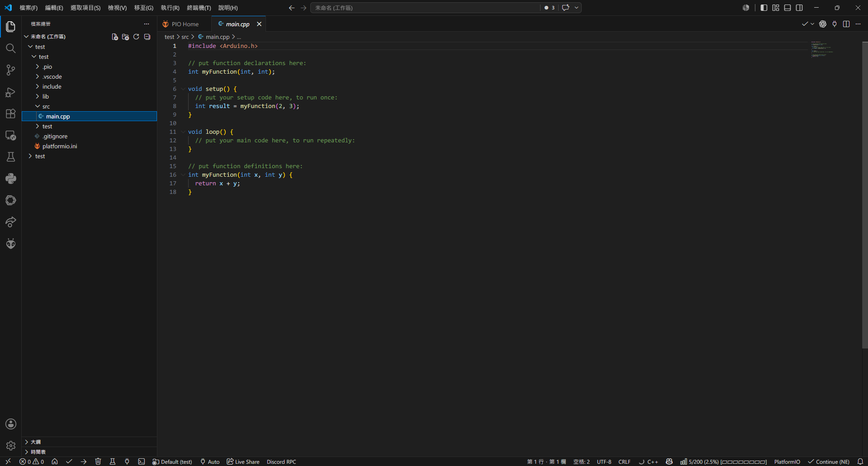Open PlatformIO Serial Monitor plug icon
The width and height of the screenshot is (868, 466).
pyautogui.click(x=127, y=461)
